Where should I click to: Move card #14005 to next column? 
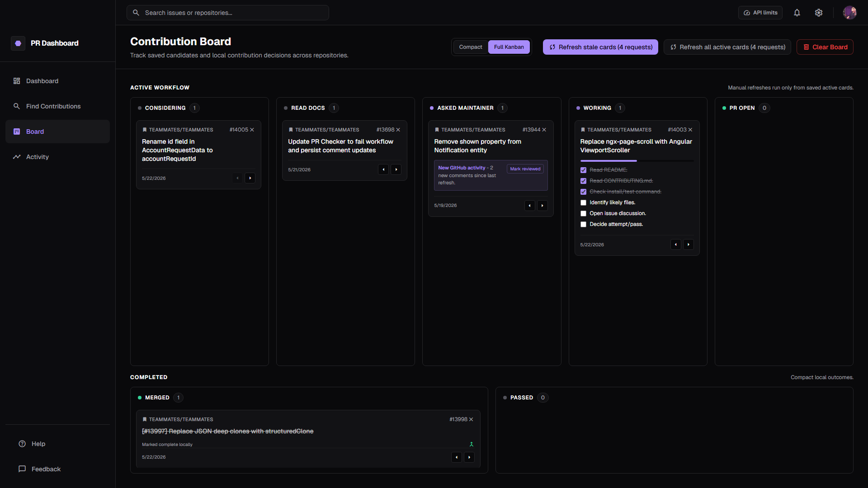coord(250,178)
